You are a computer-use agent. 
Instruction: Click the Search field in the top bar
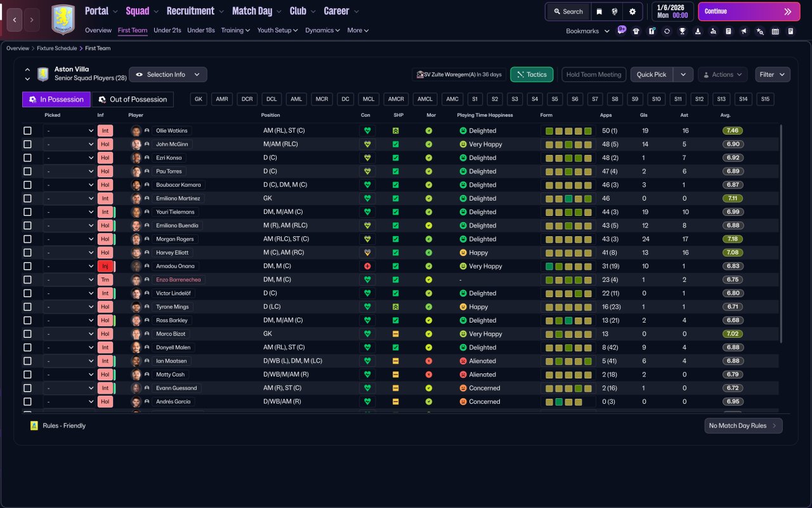567,11
